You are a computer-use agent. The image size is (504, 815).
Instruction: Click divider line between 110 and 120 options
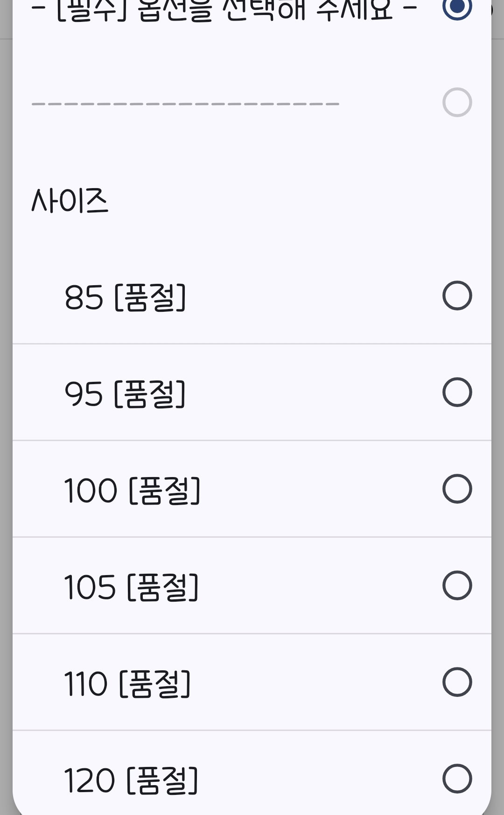(x=252, y=731)
